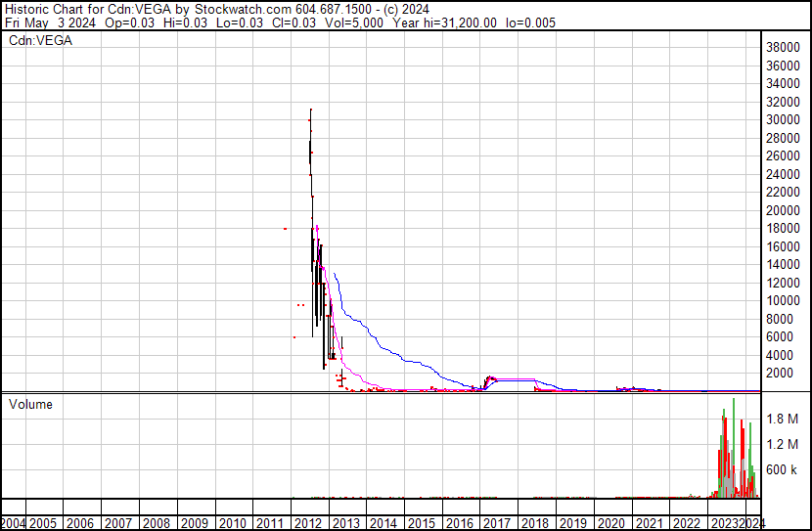Click the isolated red dot near 18000 in 2011
The image size is (812, 531).
285,229
